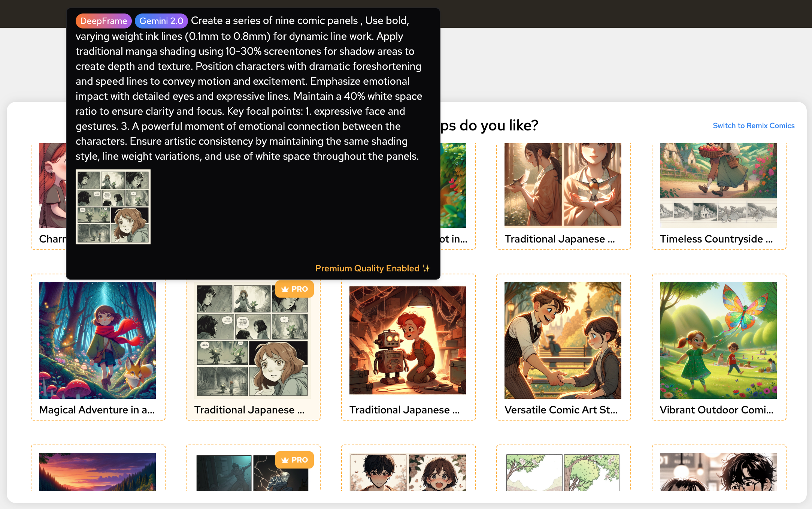Click the Premium Quality Enabled label
The width and height of the screenshot is (812, 509).
(367, 268)
